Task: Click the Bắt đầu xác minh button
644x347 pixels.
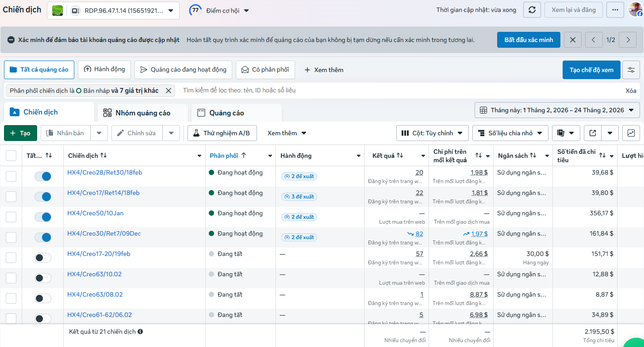Action: pos(529,40)
